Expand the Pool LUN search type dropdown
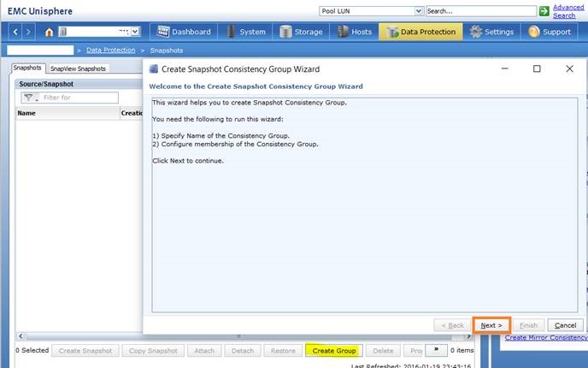Viewport: 588px width, 368px height. pyautogui.click(x=419, y=11)
